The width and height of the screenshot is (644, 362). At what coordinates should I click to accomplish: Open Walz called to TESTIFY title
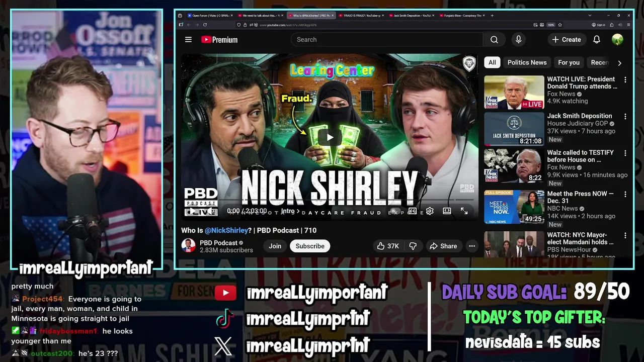click(581, 156)
